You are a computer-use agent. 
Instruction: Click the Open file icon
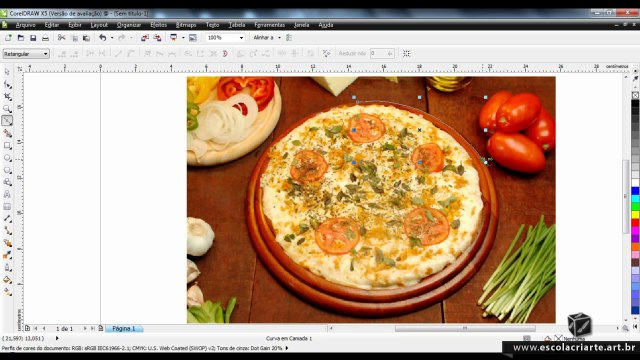(x=20, y=38)
